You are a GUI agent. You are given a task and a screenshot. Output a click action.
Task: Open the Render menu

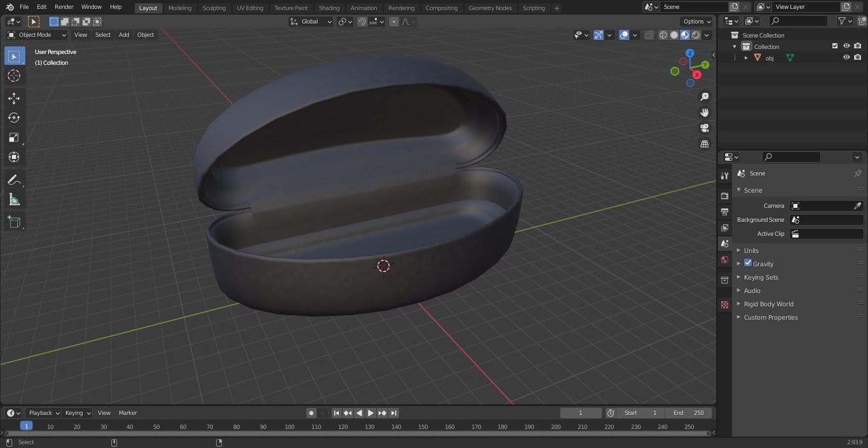tap(64, 7)
